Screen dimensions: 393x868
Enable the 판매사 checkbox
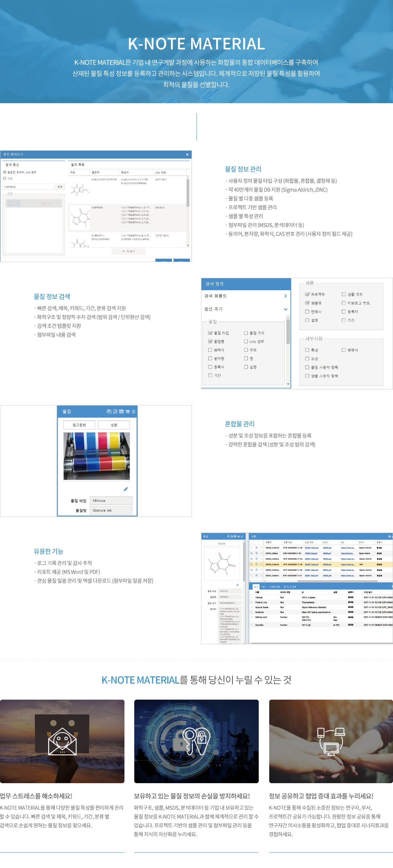tap(308, 312)
